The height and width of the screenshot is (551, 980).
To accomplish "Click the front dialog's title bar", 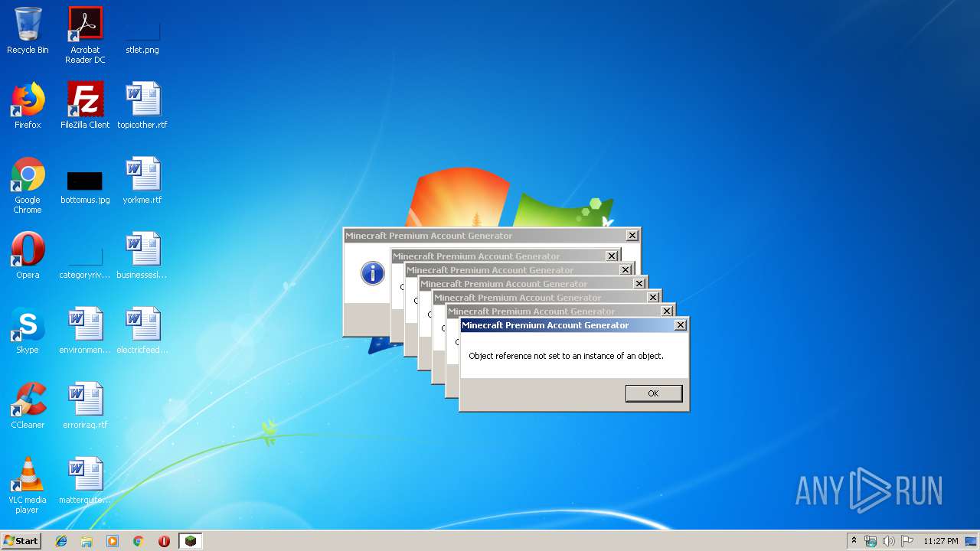I will point(573,325).
